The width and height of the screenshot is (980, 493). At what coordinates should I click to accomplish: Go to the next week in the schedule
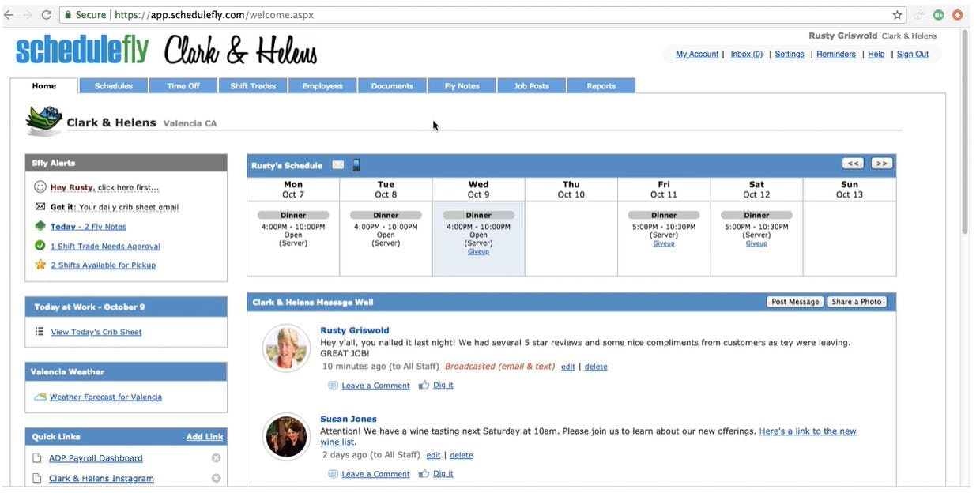882,164
